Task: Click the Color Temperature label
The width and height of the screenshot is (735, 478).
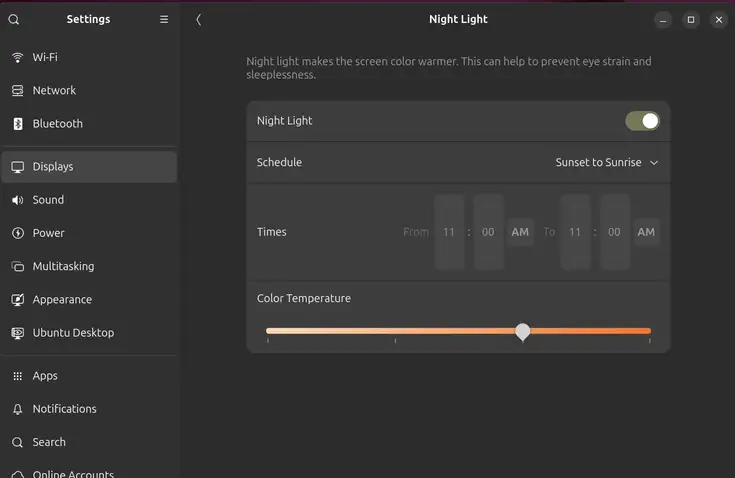Action: point(304,299)
